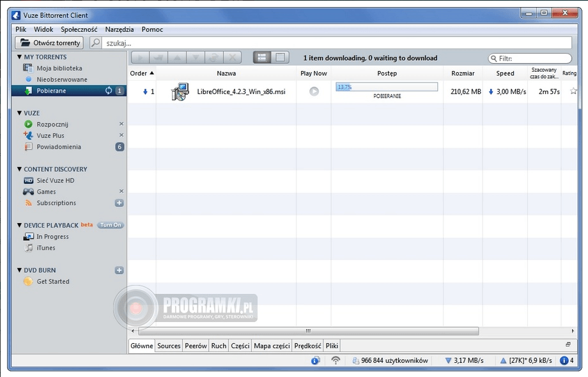Open Sieć Vuze HD icon
Image resolution: width=588 pixels, height=377 pixels.
[x=29, y=180]
